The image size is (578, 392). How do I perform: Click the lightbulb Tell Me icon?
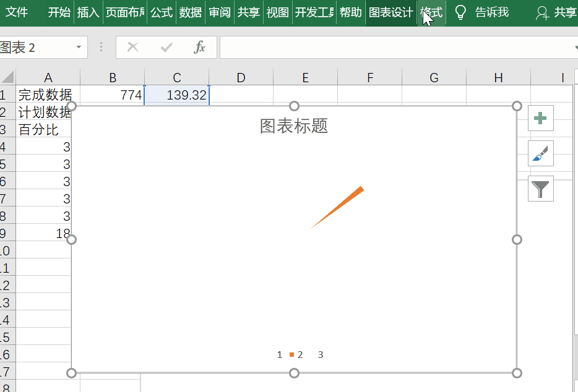460,12
